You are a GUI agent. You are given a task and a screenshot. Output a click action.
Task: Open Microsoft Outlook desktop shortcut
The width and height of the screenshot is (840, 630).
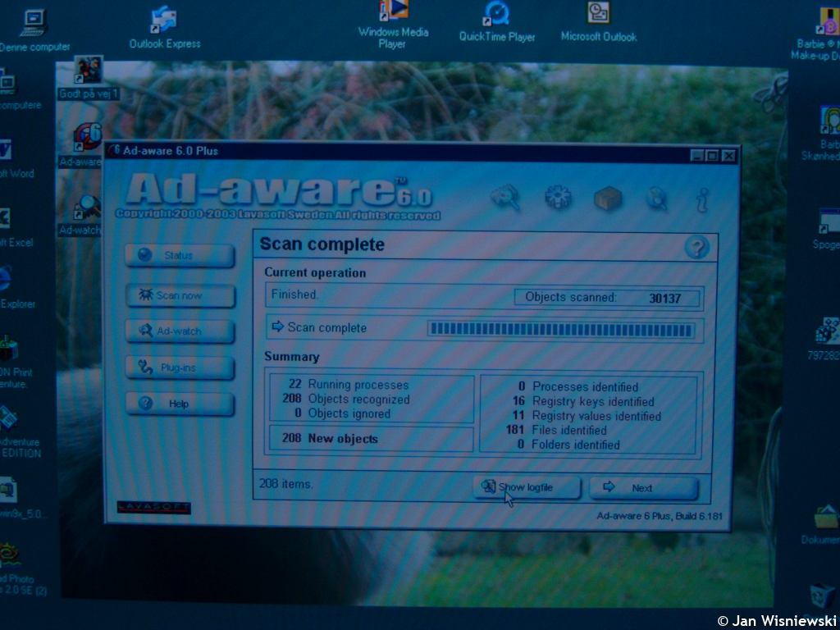598,13
